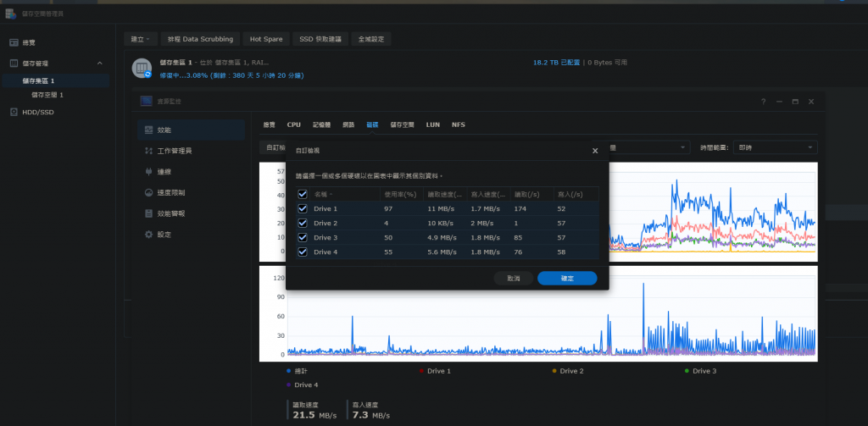Screen dimensions: 868x426
Task: Open Settings gear in Resource Monitor
Action: (x=148, y=235)
